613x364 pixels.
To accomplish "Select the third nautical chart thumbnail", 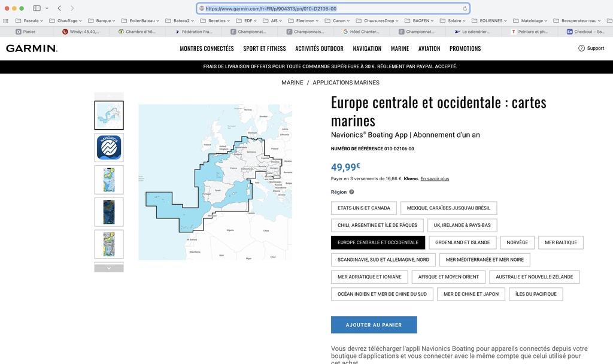I will (109, 180).
